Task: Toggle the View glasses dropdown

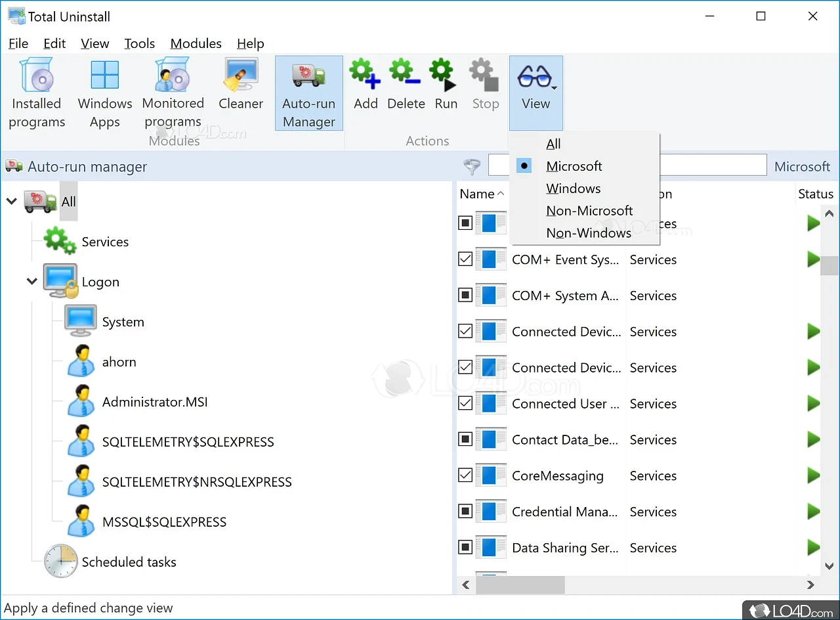Action: coord(535,92)
